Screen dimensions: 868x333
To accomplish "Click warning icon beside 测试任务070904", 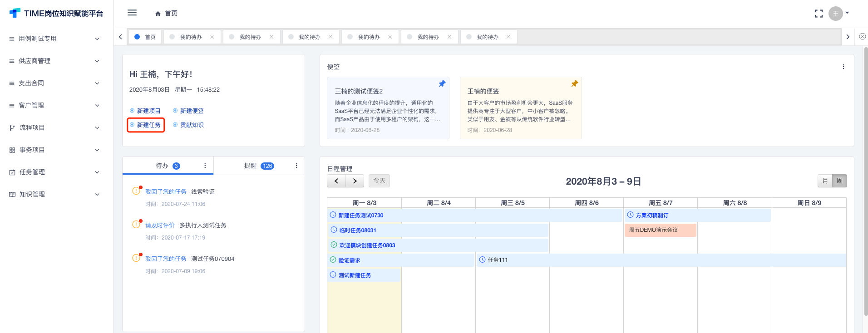I will coord(136,258).
